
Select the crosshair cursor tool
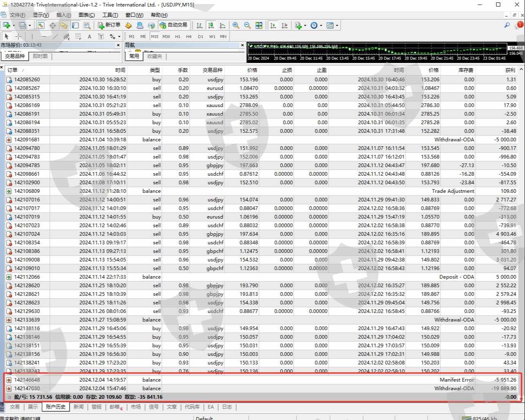pyautogui.click(x=18, y=36)
